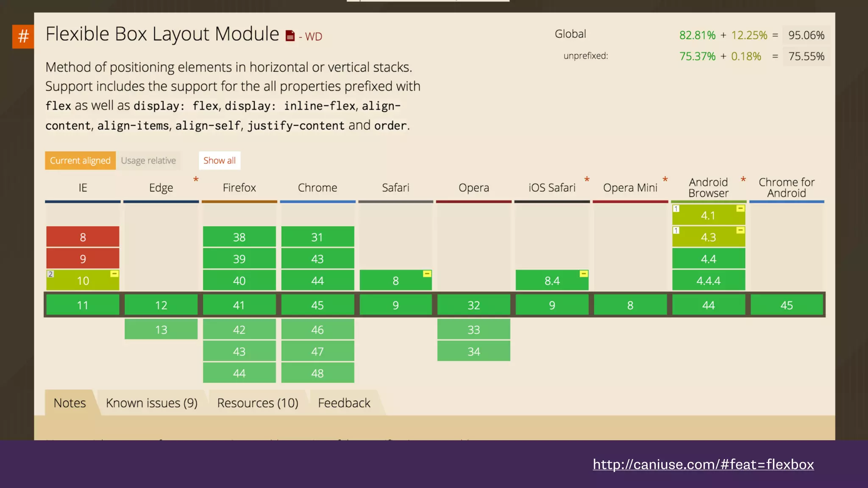This screenshot has width=868, height=488.
Task: Click the Opera Mini 8 cell
Action: pos(630,305)
